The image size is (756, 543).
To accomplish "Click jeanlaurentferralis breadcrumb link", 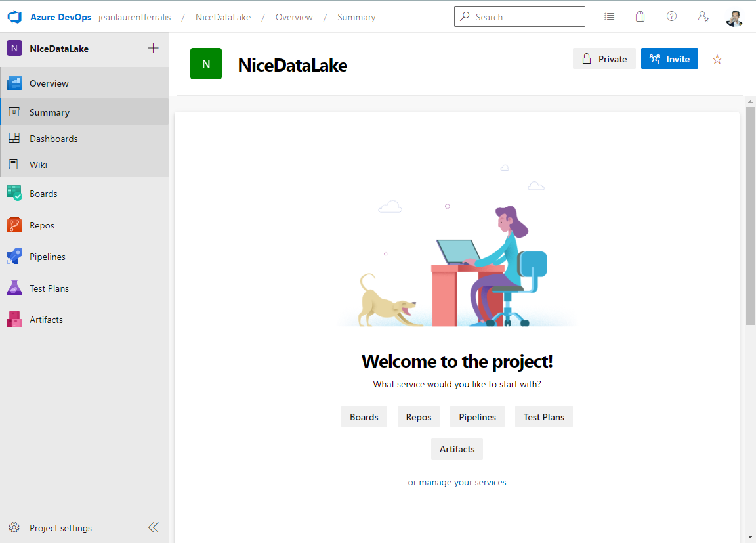I will (x=135, y=17).
